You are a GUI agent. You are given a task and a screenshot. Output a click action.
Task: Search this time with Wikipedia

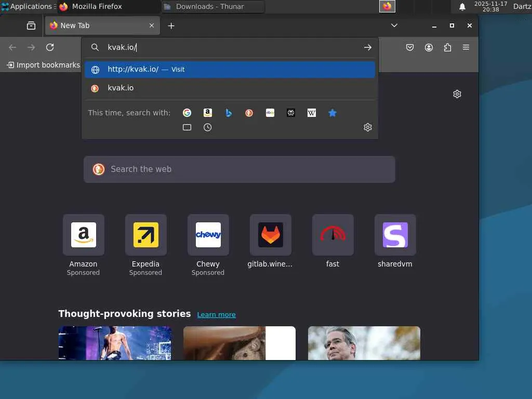[312, 113]
